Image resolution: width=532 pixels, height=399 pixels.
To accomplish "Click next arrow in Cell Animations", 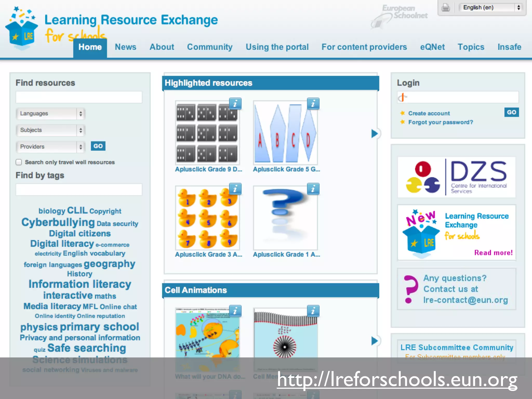I will pyautogui.click(x=374, y=341).
